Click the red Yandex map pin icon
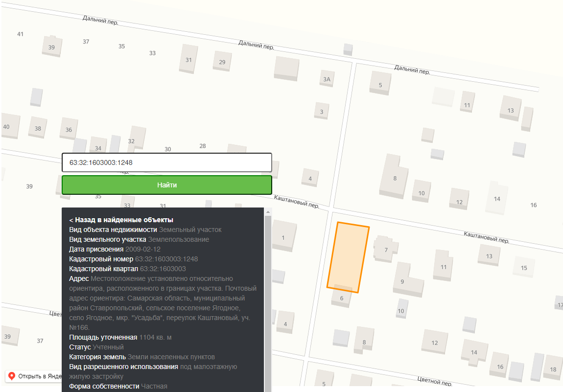This screenshot has height=392, width=563. coord(11,376)
